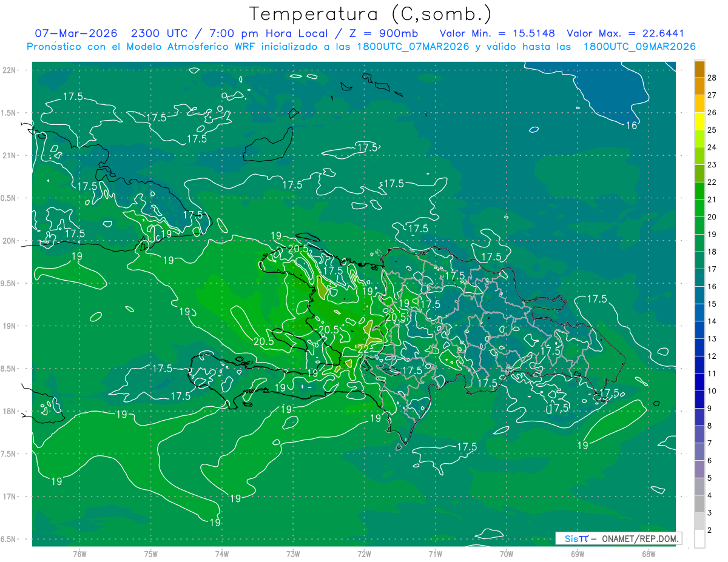Click the Valor Min. = 15.5148 value
This screenshot has width=728, height=562.
point(497,34)
